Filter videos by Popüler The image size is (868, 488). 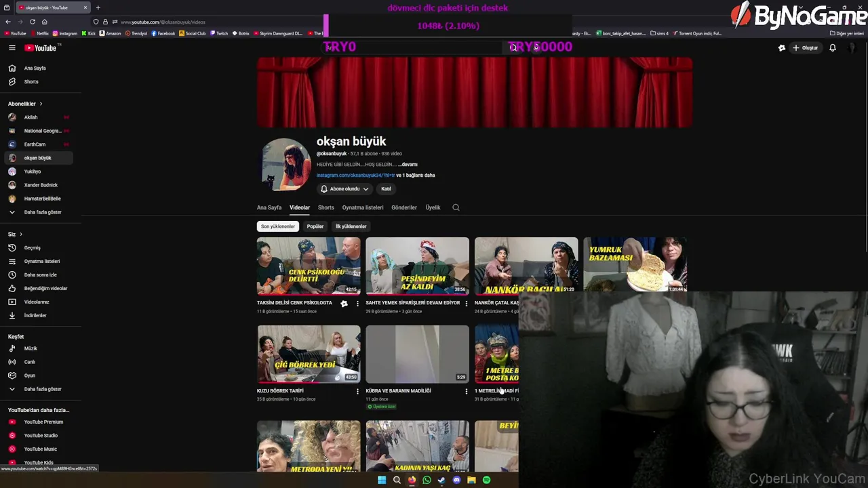pos(315,226)
